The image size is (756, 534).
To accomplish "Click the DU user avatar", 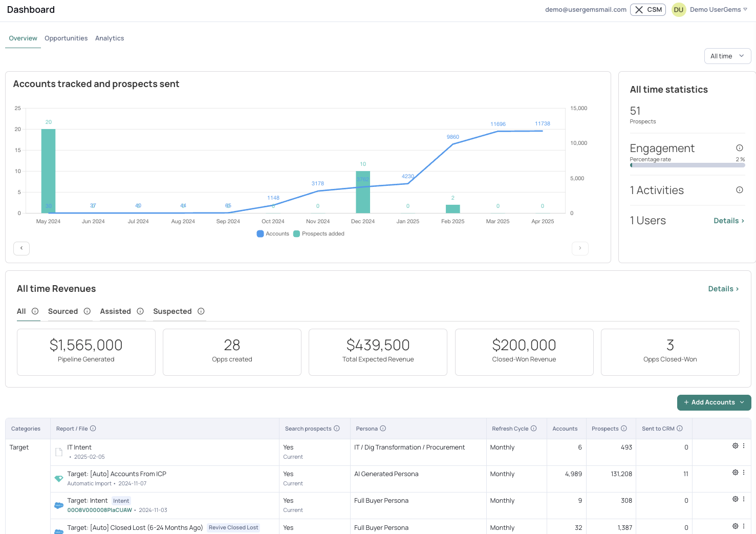I will click(x=679, y=10).
